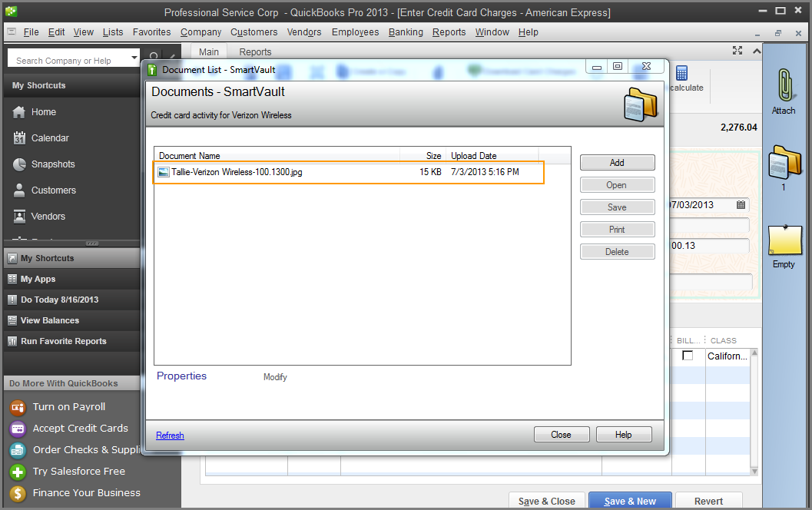
Task: Open the date picker calendar icon
Action: [741, 205]
